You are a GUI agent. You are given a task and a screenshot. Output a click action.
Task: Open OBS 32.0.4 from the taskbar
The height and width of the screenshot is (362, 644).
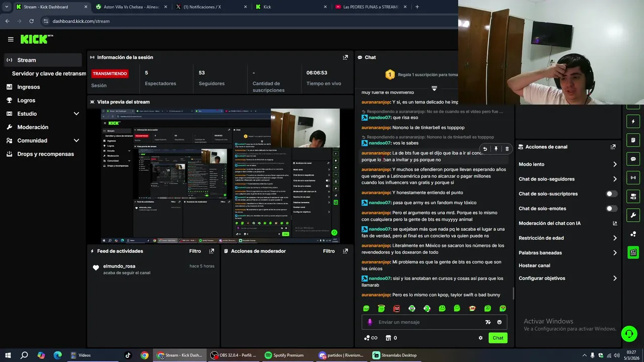pyautogui.click(x=234, y=355)
